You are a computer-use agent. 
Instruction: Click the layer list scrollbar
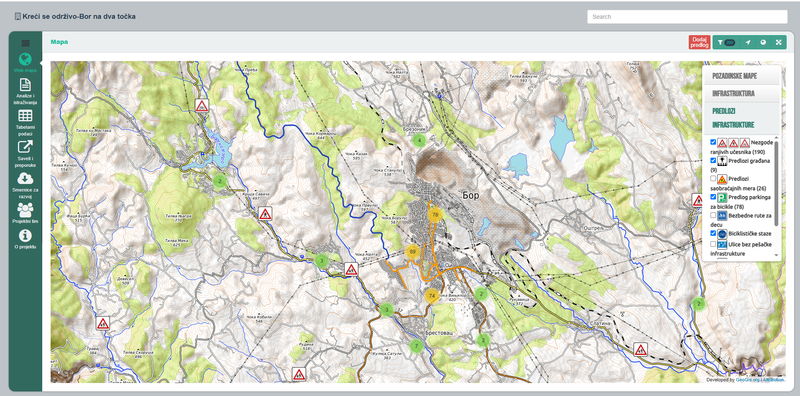(x=776, y=184)
